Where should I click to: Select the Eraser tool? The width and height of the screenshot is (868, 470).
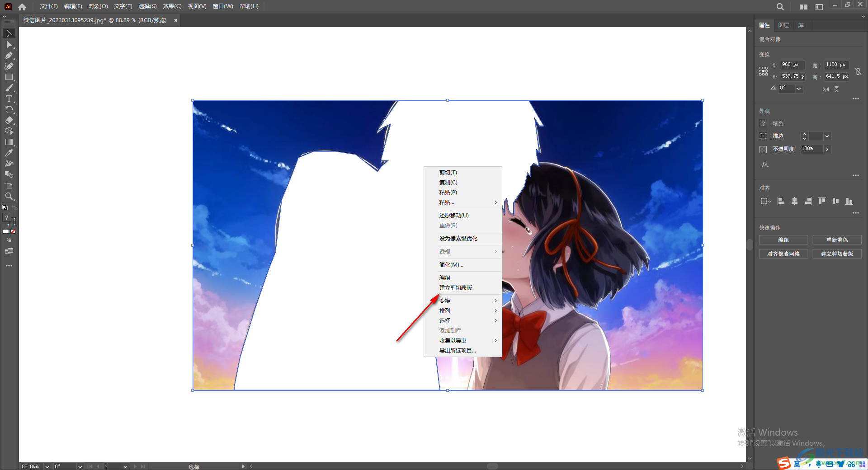(x=9, y=121)
